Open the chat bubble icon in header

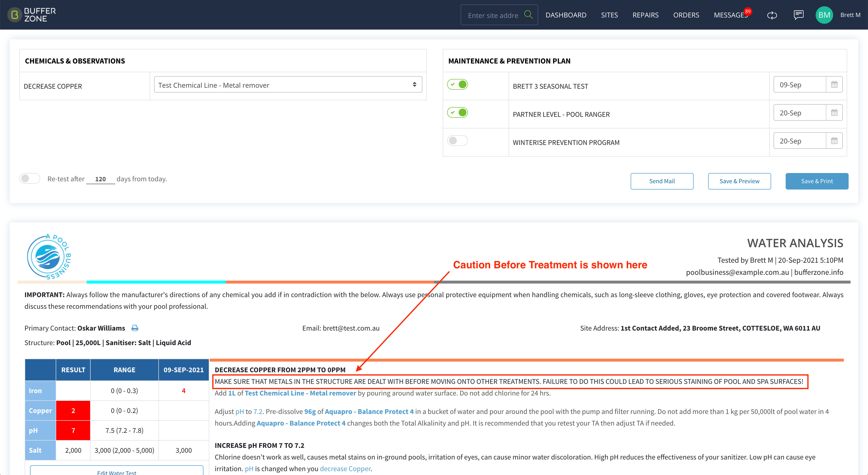(x=798, y=15)
